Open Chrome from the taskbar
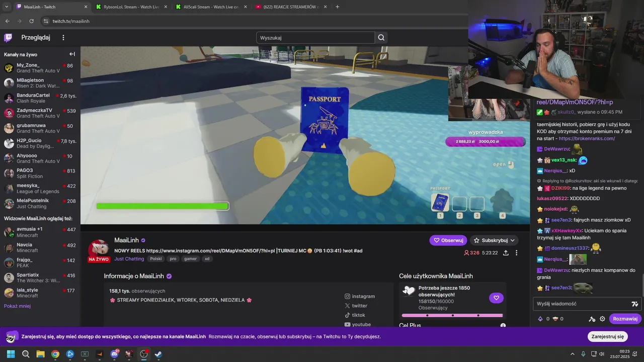Image resolution: width=644 pixels, height=362 pixels. [55, 354]
